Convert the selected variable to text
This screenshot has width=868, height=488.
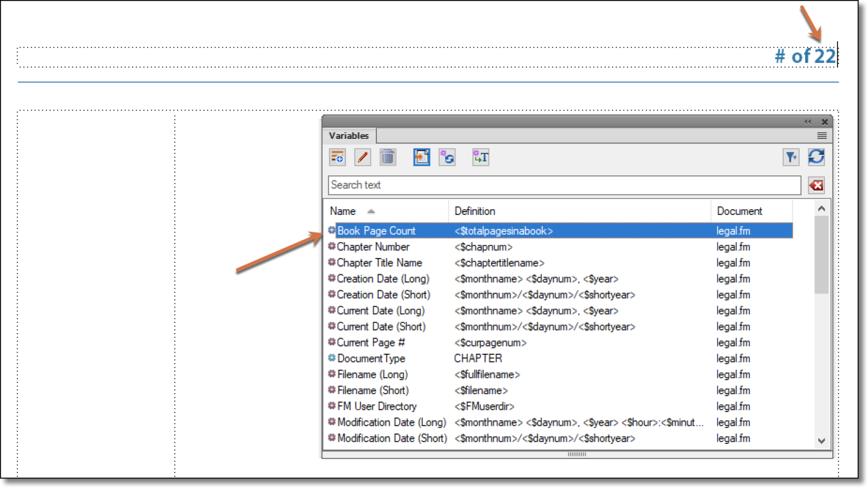[480, 157]
